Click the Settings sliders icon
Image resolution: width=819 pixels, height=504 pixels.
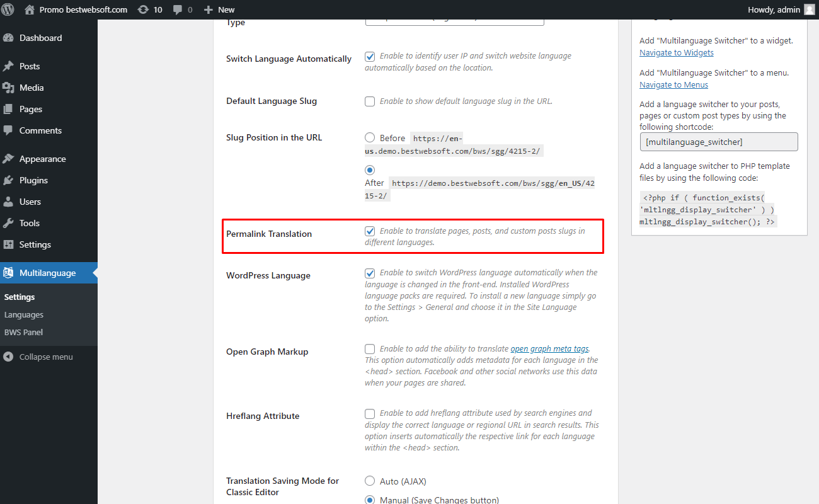click(x=8, y=244)
